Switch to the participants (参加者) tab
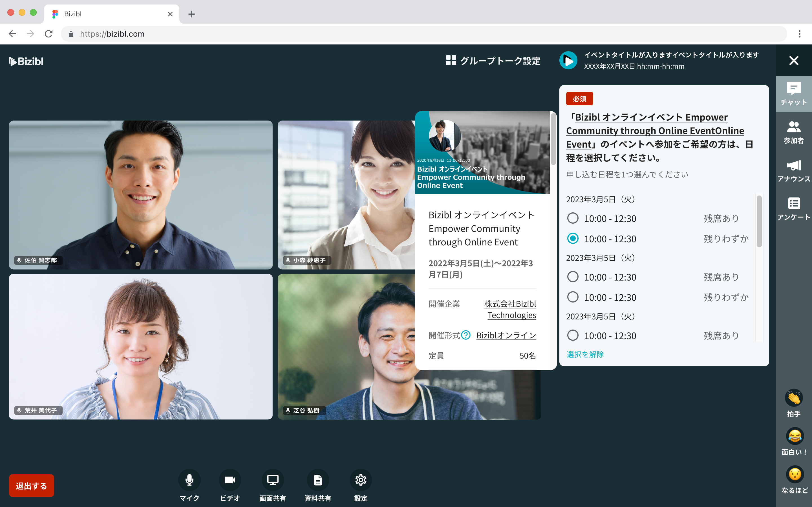The width and height of the screenshot is (812, 507). [794, 132]
